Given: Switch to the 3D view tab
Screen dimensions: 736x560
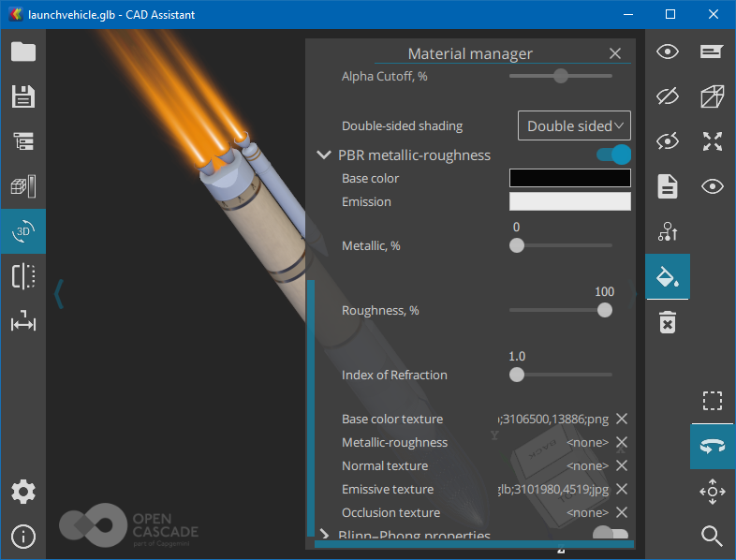Looking at the screenshot, I should point(23,231).
